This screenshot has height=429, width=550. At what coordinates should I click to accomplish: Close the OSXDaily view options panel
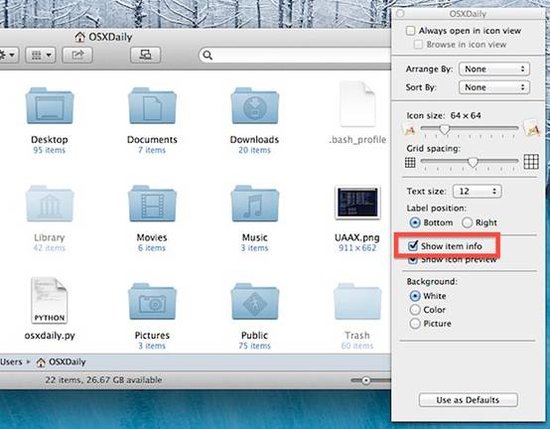click(x=400, y=14)
